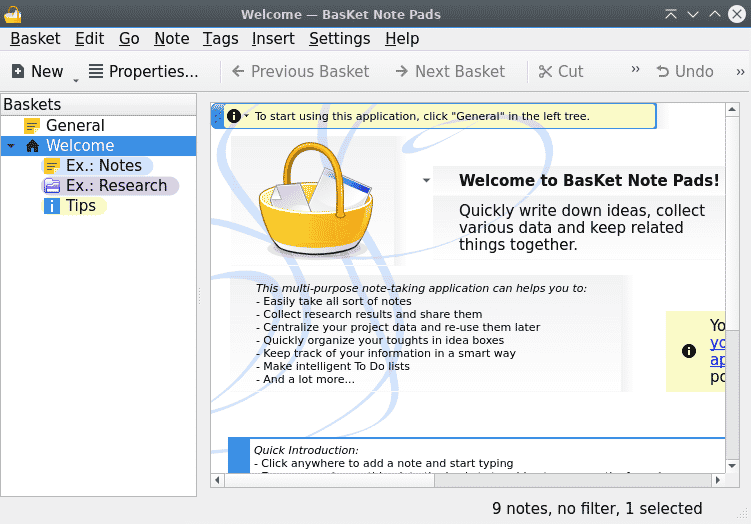Viewport: 751px width, 524px height.
Task: Click info icon on yellow side note
Action: (x=689, y=351)
